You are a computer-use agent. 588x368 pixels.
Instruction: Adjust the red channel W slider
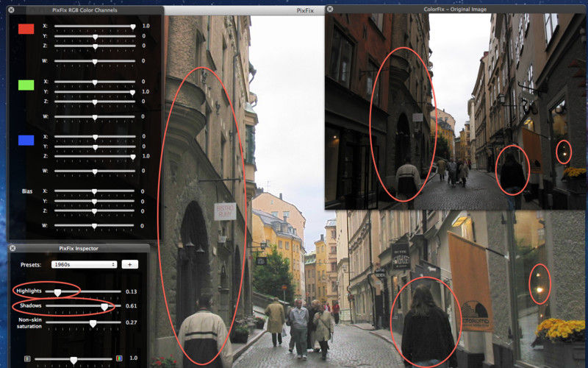(95, 61)
